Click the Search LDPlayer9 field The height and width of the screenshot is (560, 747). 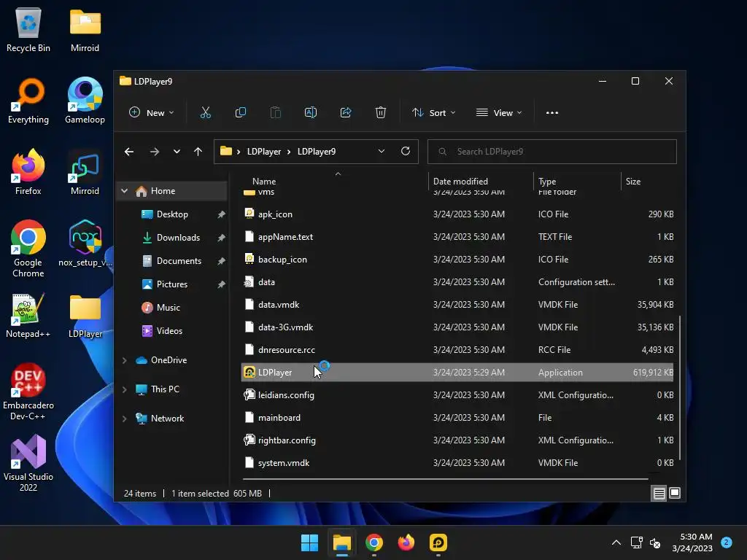(552, 152)
